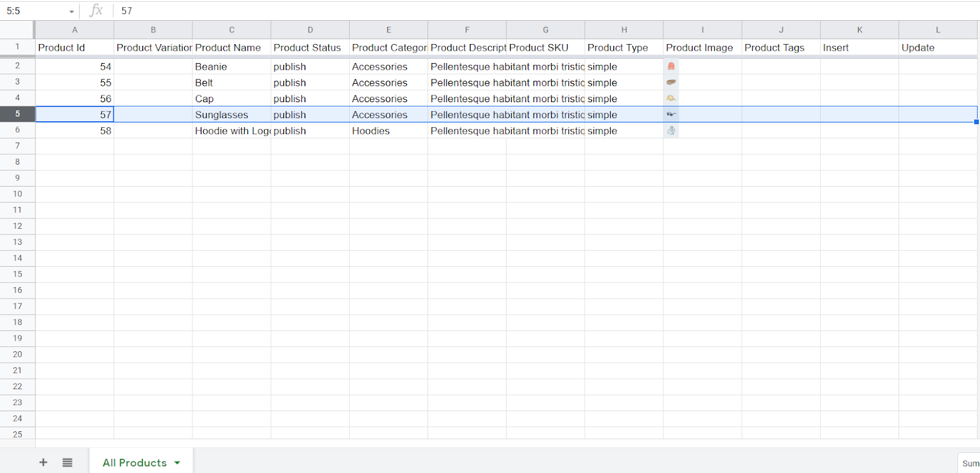Image resolution: width=980 pixels, height=473 pixels.
Task: Select column H header
Action: 624,29
